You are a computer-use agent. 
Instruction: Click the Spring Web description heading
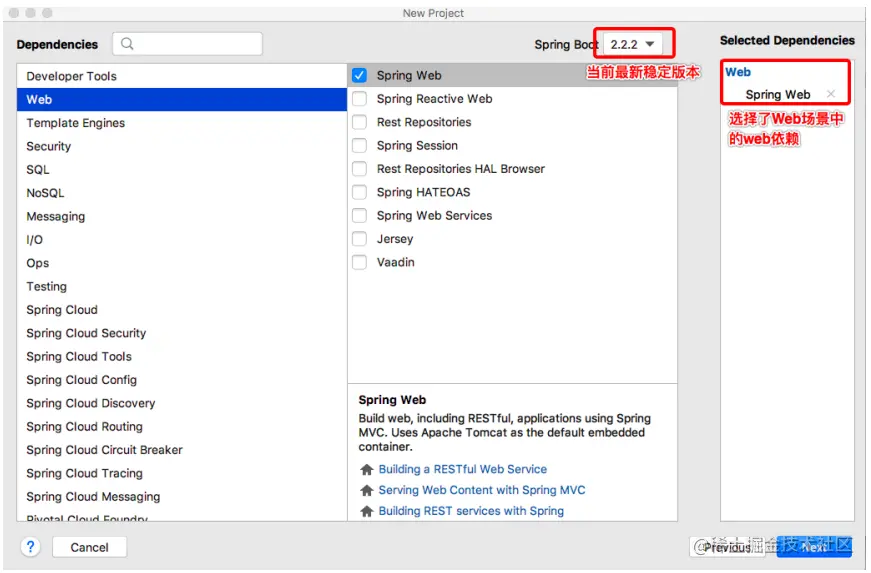(392, 400)
